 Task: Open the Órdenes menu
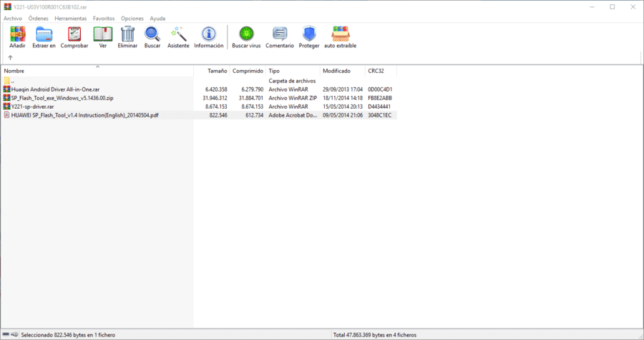[x=38, y=19]
